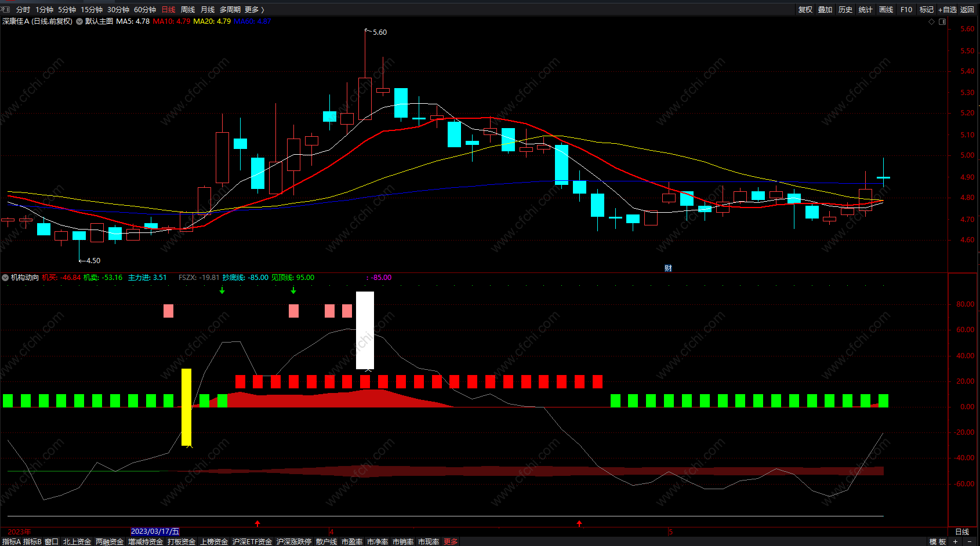980x546 pixels.
Task: Click the diamond marker icon
Action: point(932,21)
